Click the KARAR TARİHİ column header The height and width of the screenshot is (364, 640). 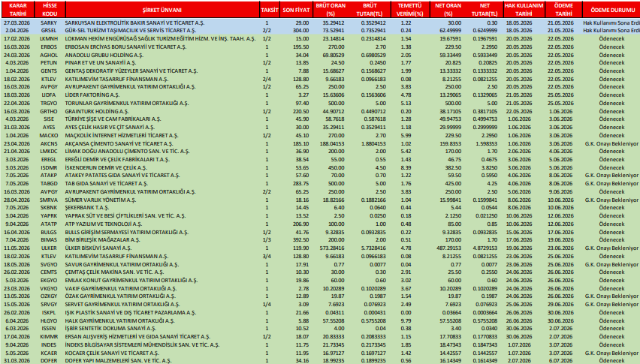[x=17, y=9]
